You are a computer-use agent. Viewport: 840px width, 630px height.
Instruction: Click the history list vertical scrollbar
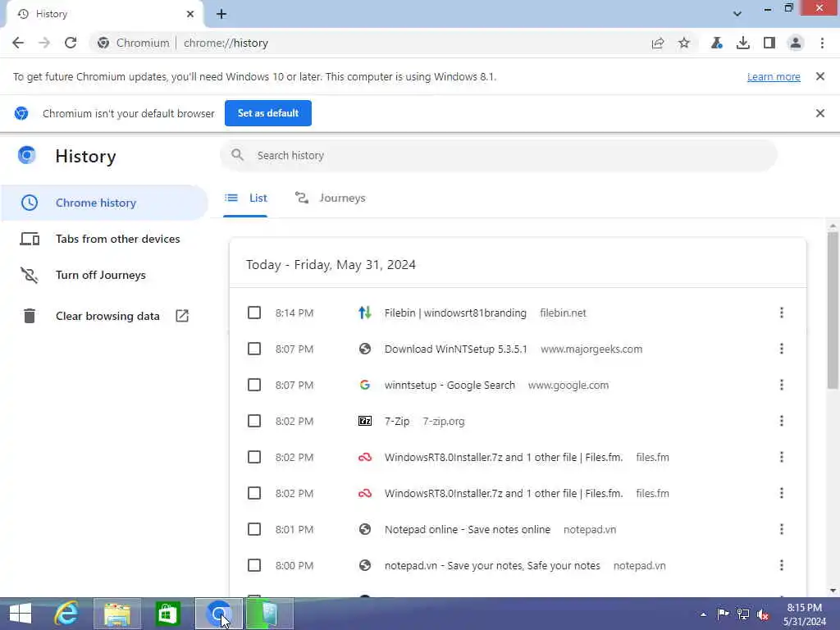(833, 309)
